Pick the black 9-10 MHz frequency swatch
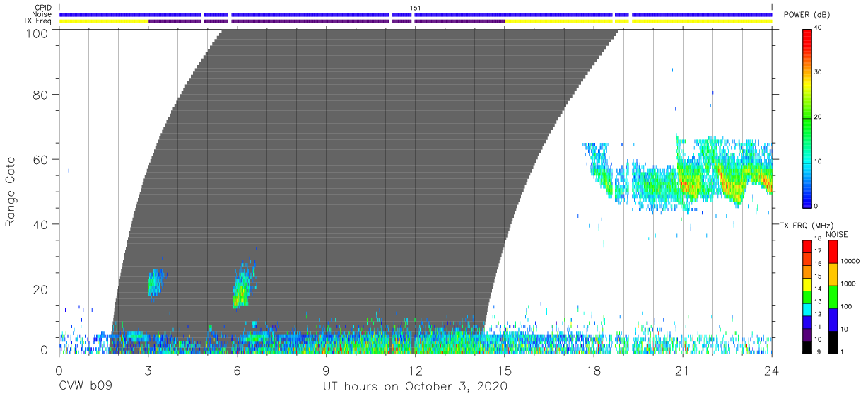This screenshot has width=868, height=401. click(x=807, y=346)
